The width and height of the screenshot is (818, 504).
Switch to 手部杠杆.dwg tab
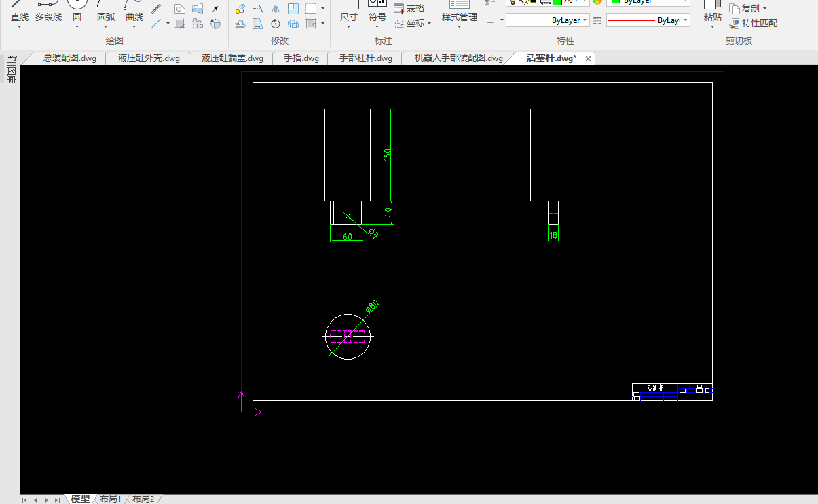pos(366,58)
